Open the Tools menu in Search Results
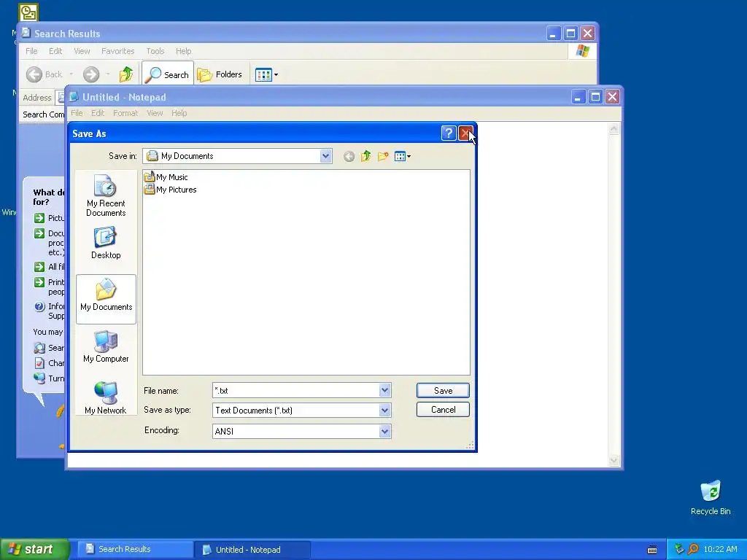Viewport: 747px width, 560px height. coord(155,51)
